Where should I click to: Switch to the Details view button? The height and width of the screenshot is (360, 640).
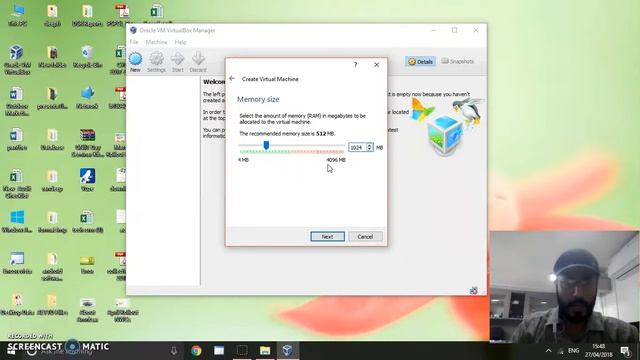[420, 62]
